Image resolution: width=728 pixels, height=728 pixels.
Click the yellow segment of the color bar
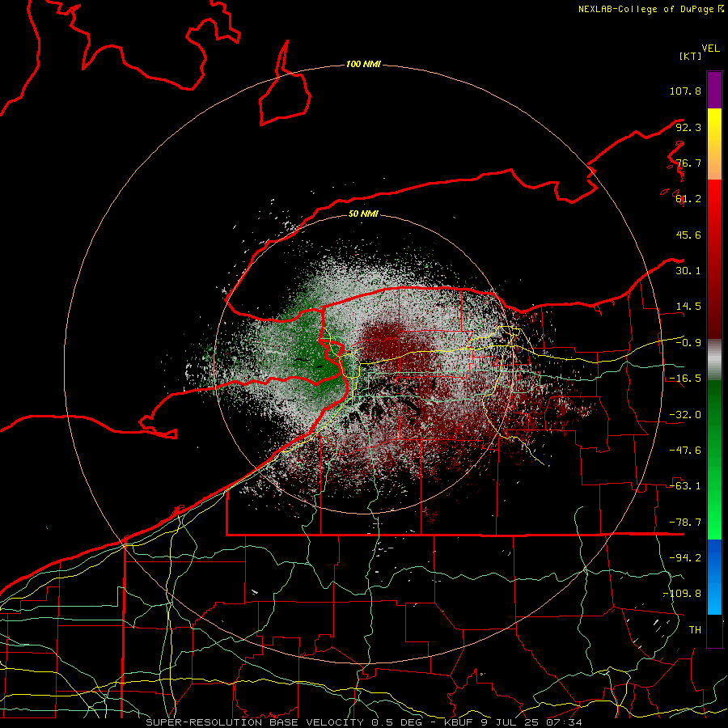[714, 144]
